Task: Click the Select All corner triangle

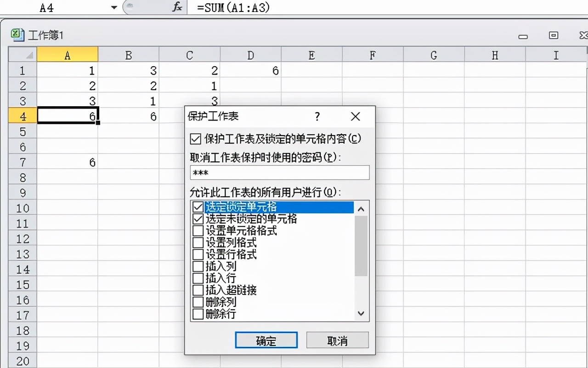Action: click(x=23, y=55)
